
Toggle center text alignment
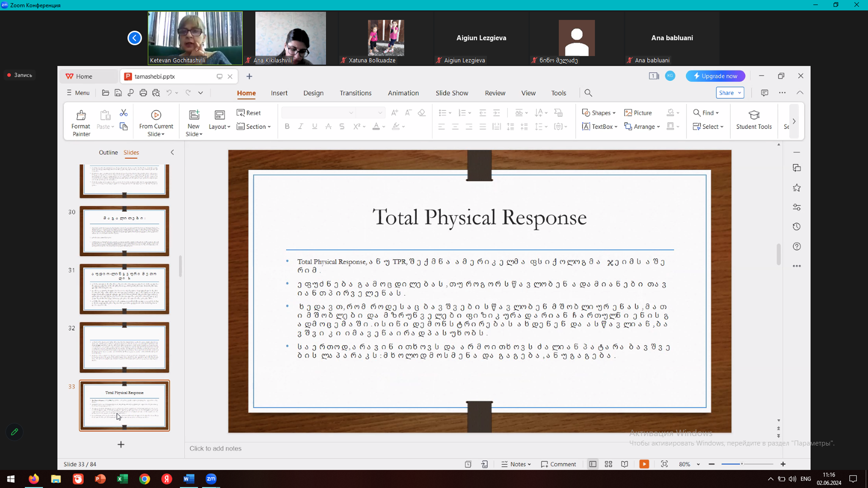pyautogui.click(x=455, y=126)
